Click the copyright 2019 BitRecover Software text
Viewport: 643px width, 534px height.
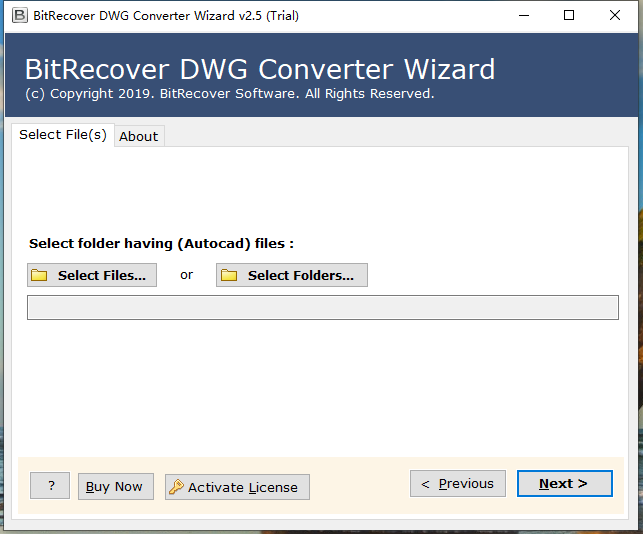(x=230, y=94)
